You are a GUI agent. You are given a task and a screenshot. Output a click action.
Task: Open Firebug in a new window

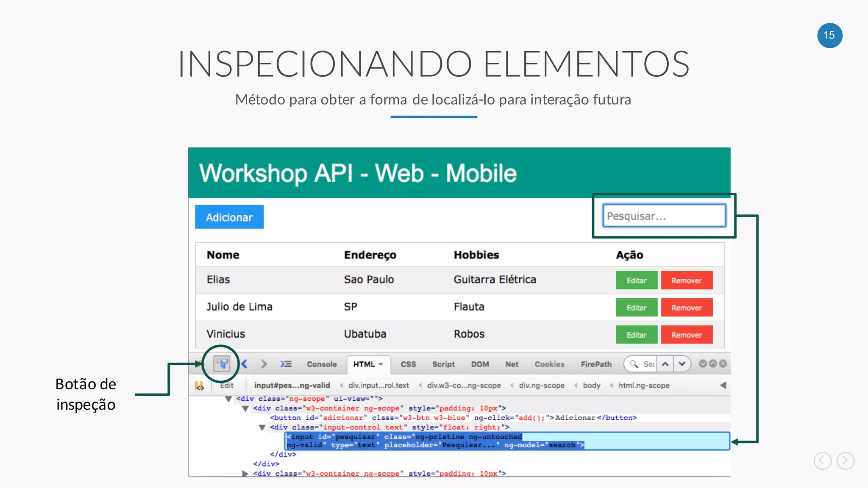point(713,363)
